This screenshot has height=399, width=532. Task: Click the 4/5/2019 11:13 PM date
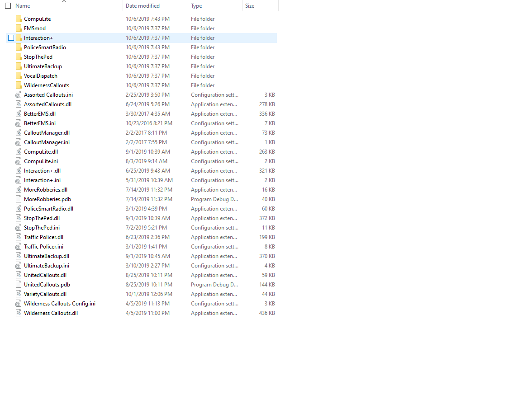pyautogui.click(x=147, y=303)
